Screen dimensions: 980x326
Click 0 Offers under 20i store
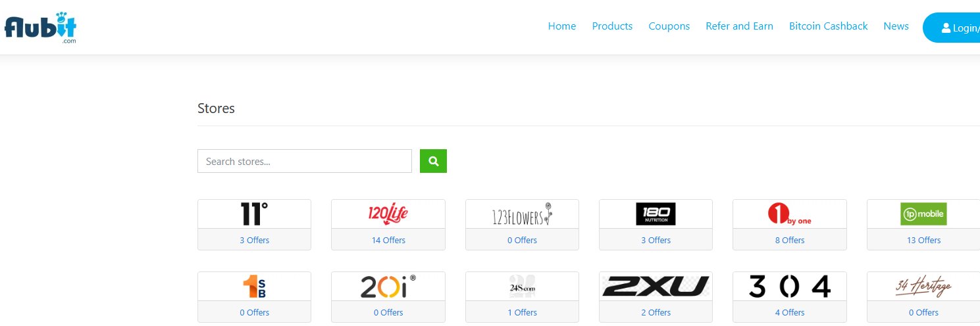(388, 312)
